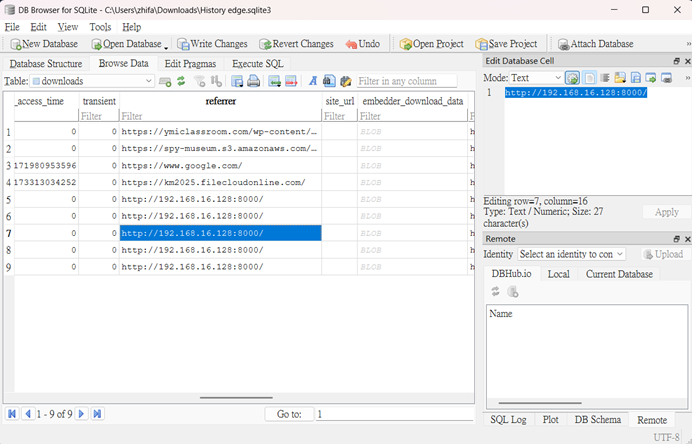Click the import from file folder icon
This screenshot has width=692, height=444.
point(620,78)
